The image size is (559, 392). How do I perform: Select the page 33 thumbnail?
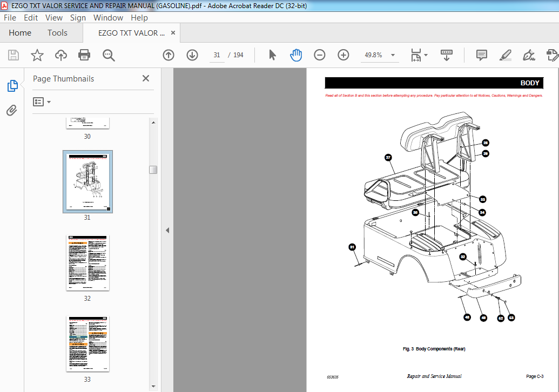pos(87,343)
